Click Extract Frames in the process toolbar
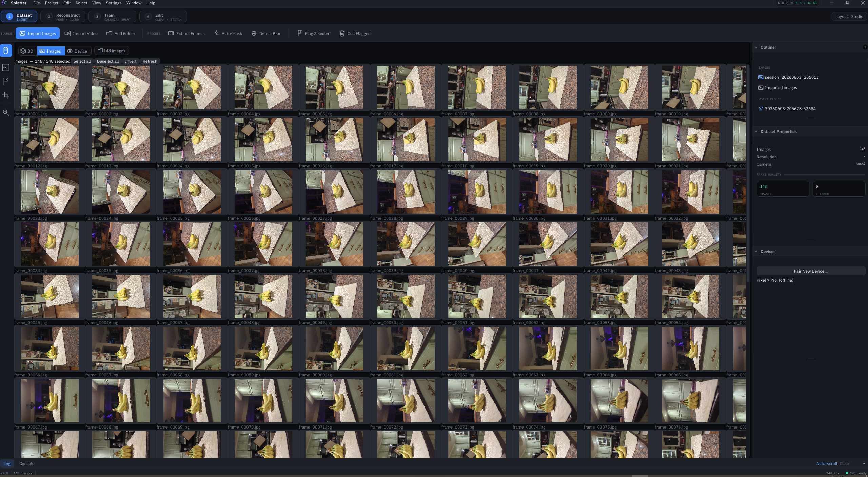Viewport: 868px width, 477px height. [186, 33]
